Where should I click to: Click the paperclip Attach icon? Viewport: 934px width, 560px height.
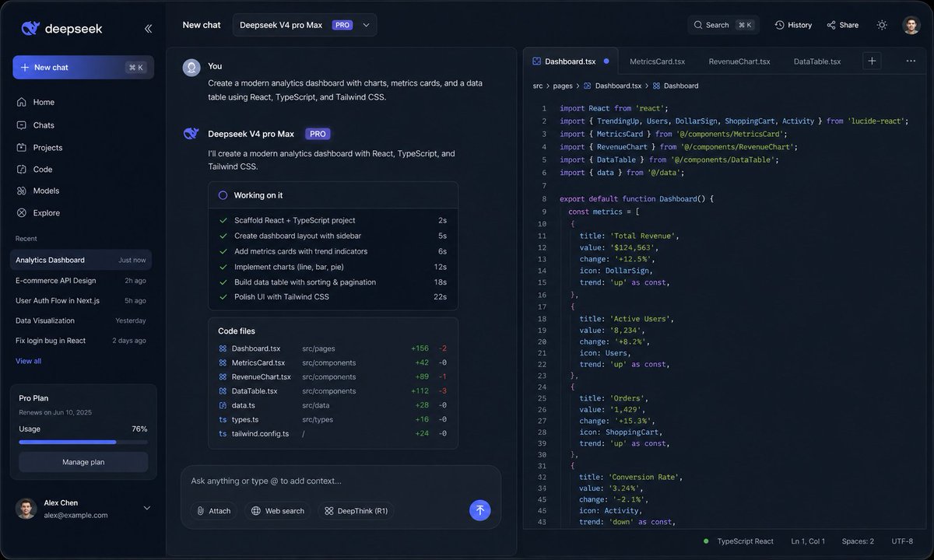click(x=201, y=511)
